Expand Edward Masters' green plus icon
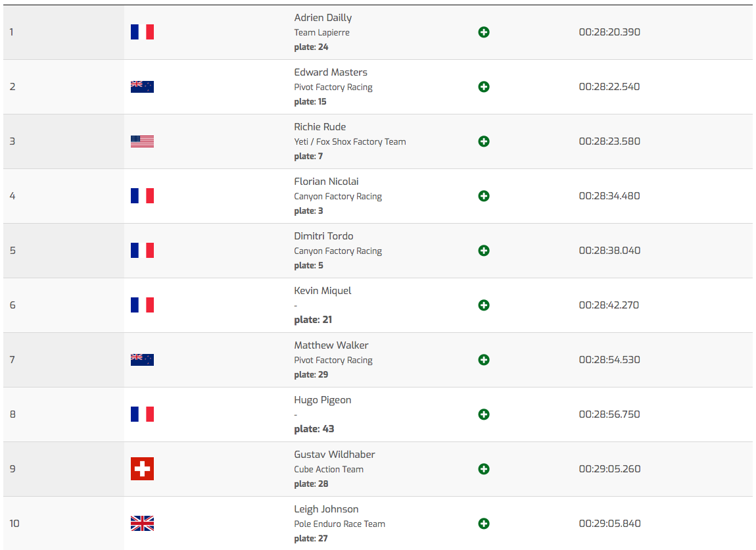 click(484, 87)
